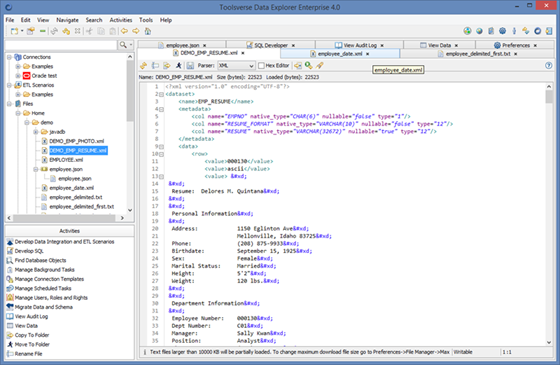Viewport: 560px width, 365px height.
Task: Select Develop Data Integration and ETL Scenarios
Action: tap(64, 242)
